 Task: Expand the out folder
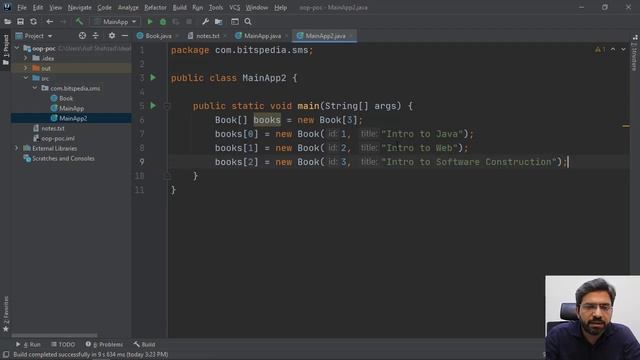pyautogui.click(x=26, y=68)
